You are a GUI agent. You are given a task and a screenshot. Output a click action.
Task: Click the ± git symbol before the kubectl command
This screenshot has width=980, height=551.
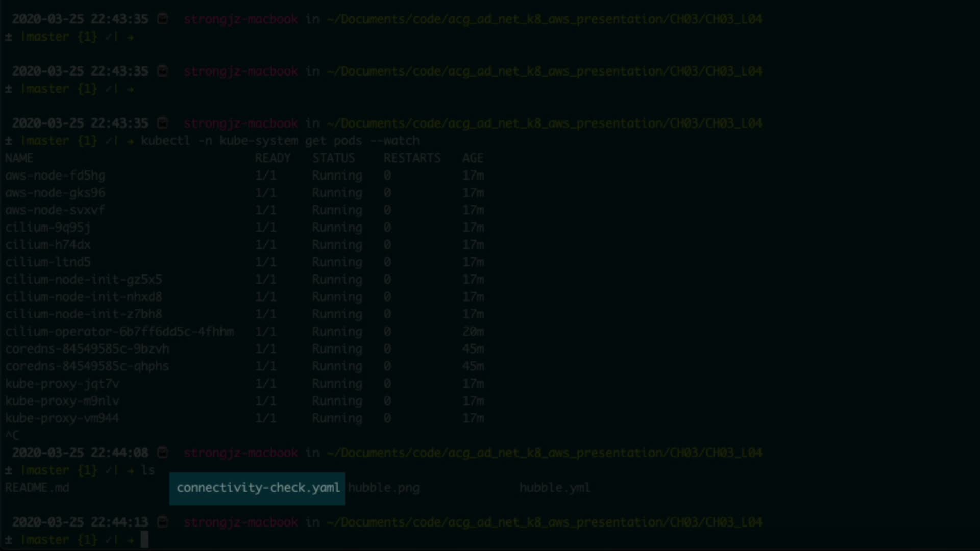click(x=9, y=141)
